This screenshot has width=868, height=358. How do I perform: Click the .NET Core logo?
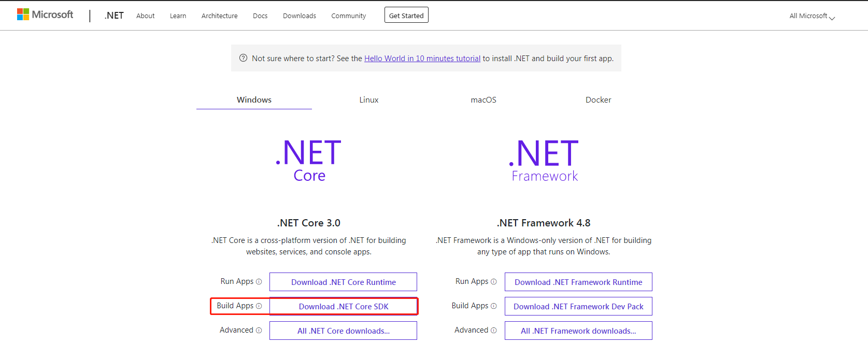[309, 161]
